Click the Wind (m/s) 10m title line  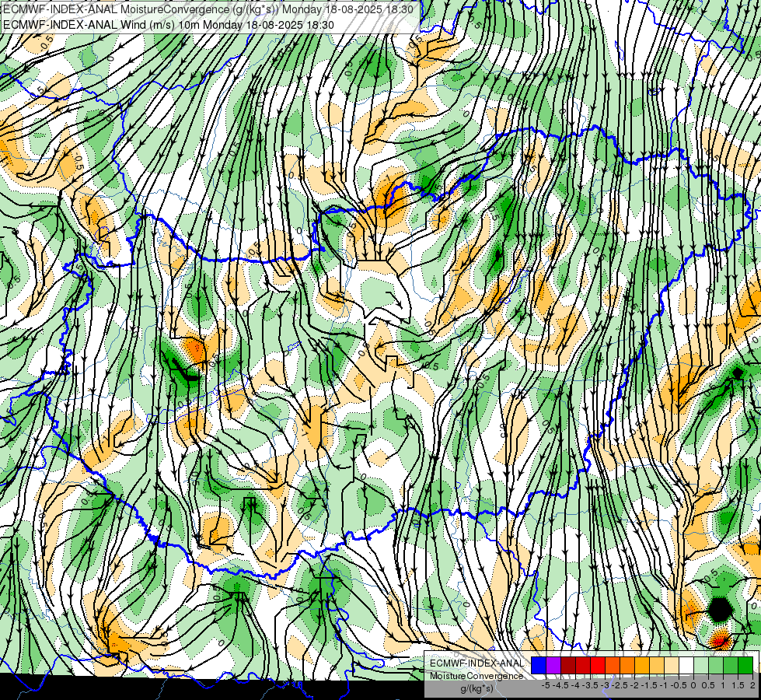[169, 24]
